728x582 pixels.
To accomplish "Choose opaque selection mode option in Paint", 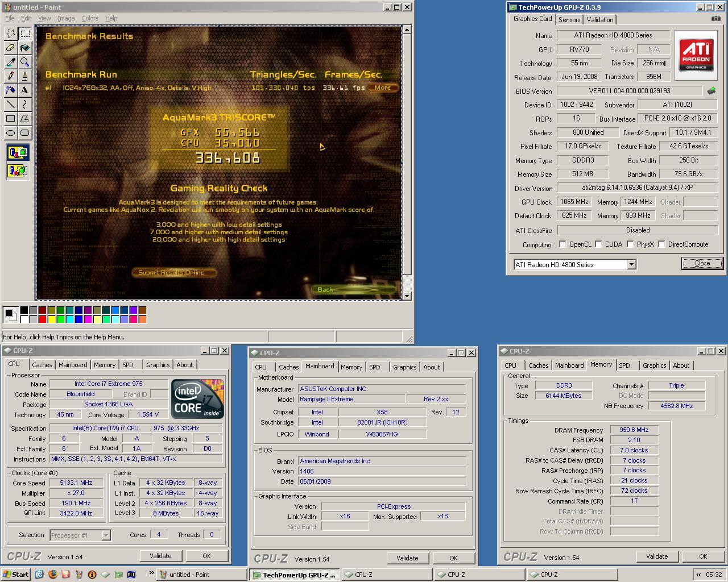I will [18, 152].
